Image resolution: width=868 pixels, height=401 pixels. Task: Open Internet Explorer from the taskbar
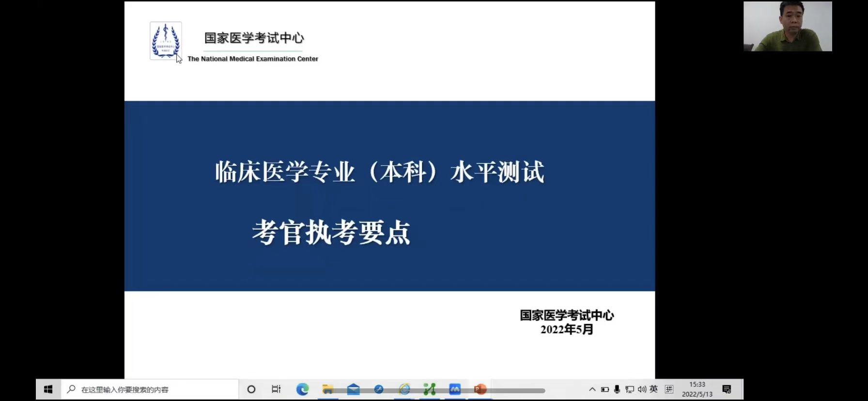coord(404,389)
